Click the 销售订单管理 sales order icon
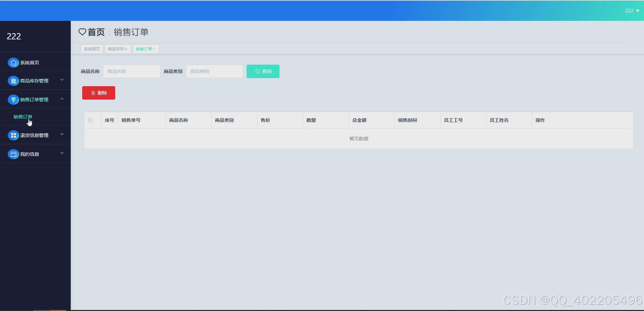This screenshot has height=311, width=644. click(13, 99)
